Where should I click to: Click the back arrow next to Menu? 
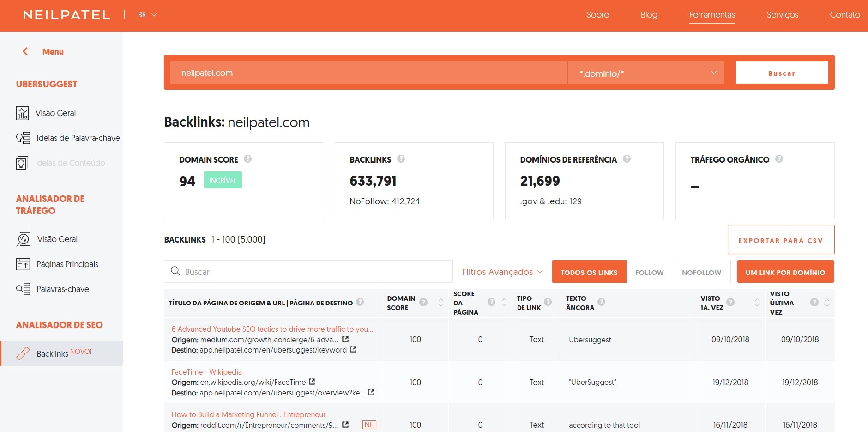tap(25, 51)
